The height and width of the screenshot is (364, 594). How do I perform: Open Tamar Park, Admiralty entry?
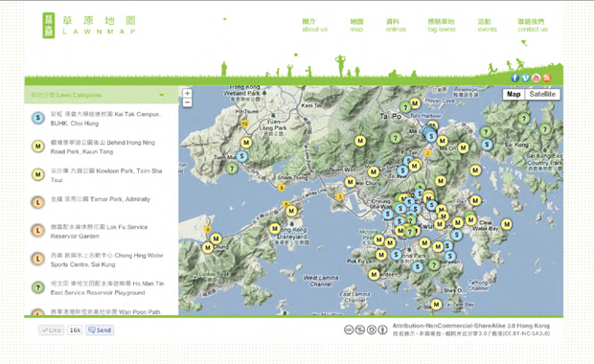(x=101, y=199)
